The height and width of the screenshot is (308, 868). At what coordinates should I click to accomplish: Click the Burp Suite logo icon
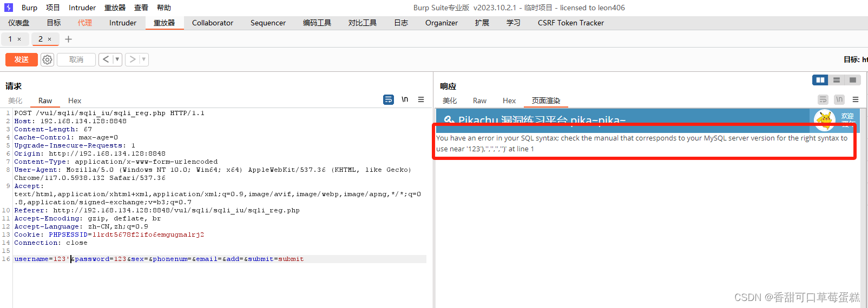tap(9, 8)
